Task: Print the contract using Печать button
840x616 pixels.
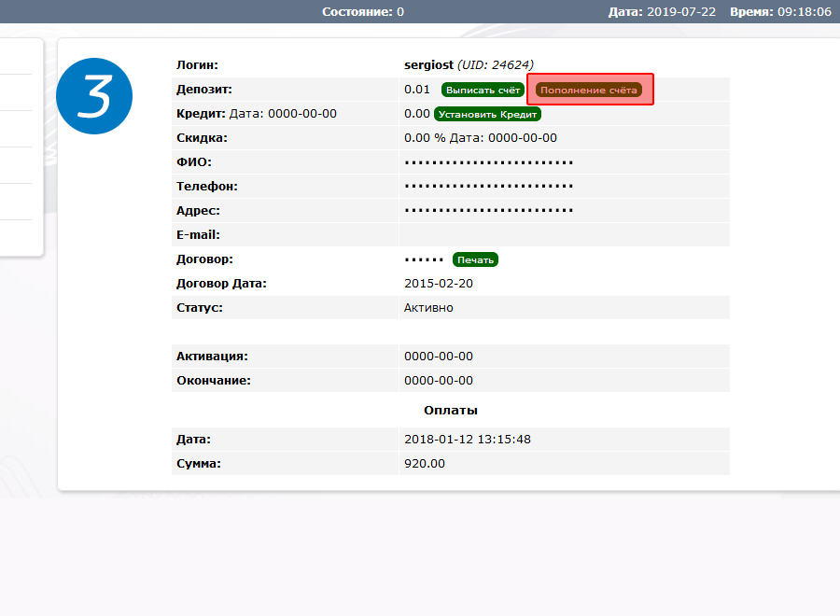Action: point(475,259)
